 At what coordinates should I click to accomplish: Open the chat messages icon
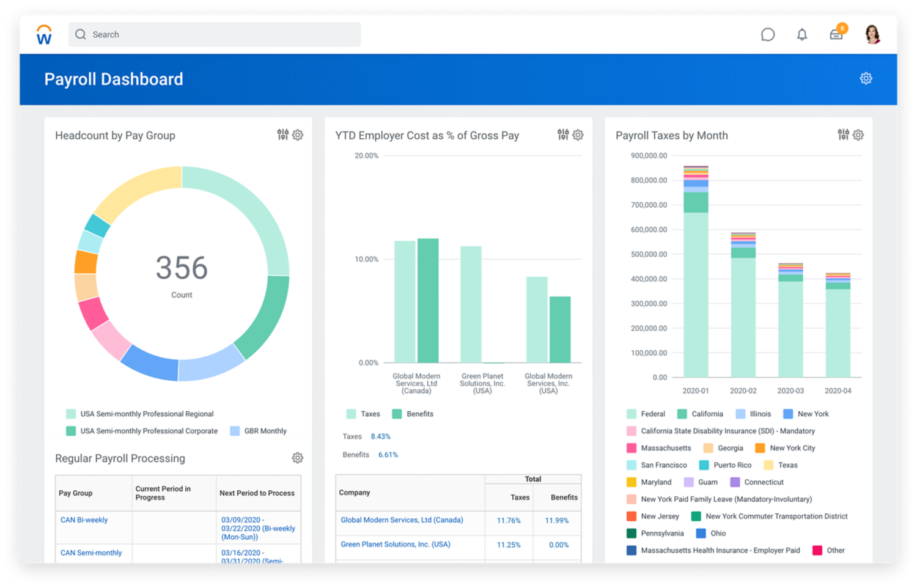767,35
